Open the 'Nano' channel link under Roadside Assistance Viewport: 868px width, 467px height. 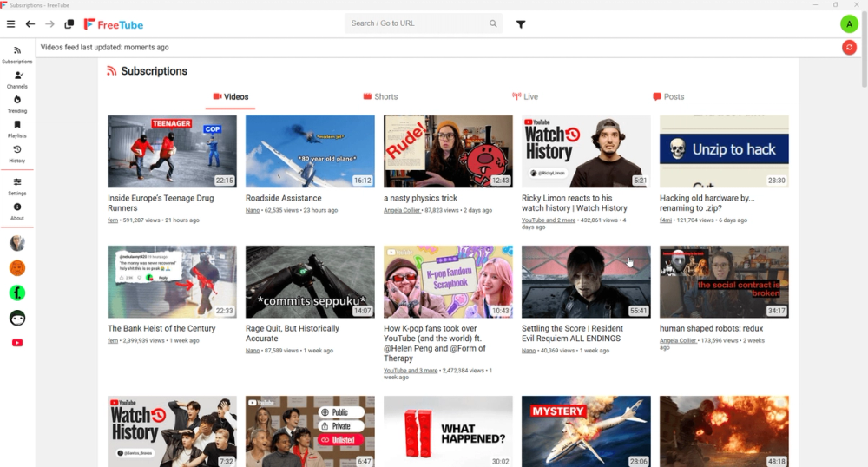pyautogui.click(x=253, y=210)
